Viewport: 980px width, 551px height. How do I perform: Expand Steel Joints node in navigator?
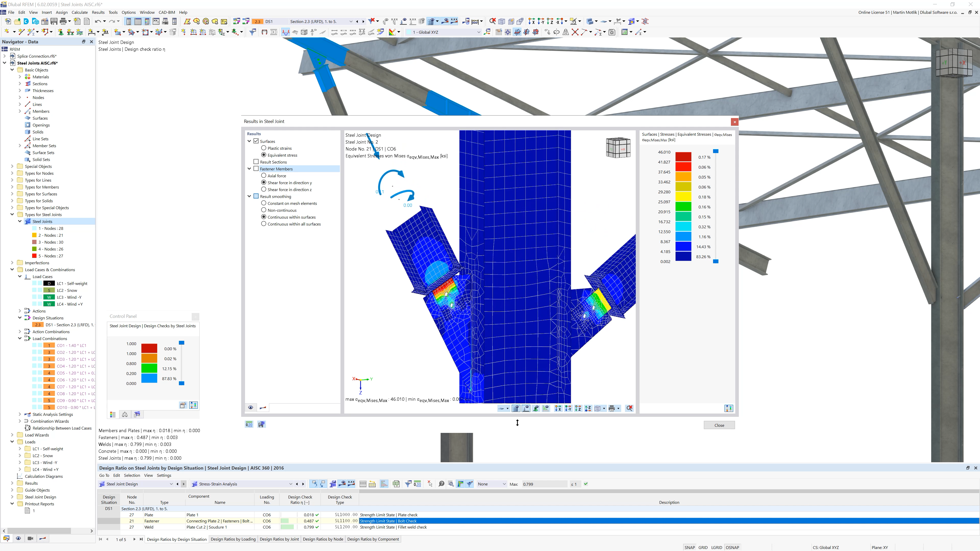(x=19, y=221)
